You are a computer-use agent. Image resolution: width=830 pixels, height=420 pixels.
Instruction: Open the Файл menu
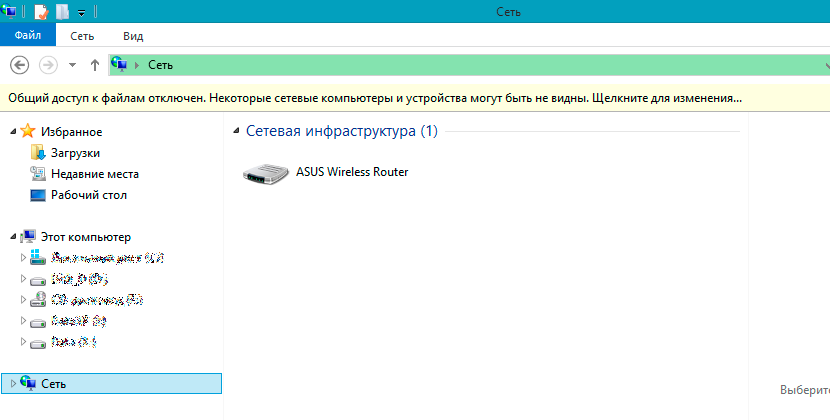tap(27, 35)
